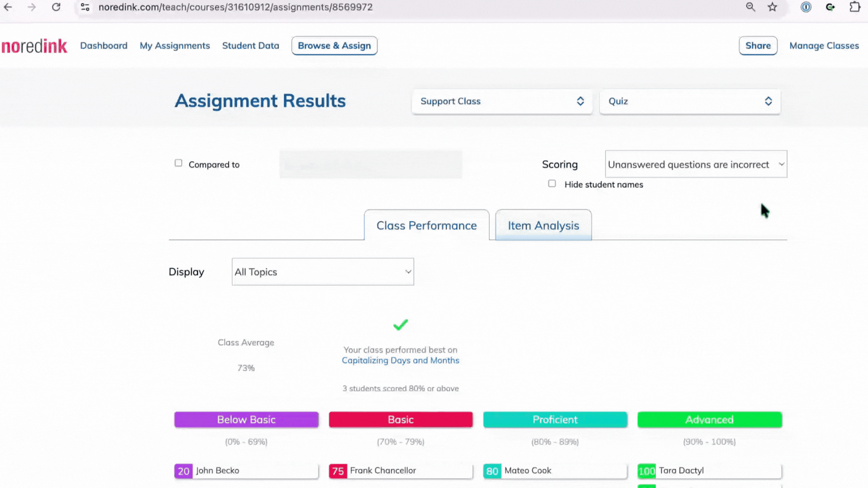Viewport: 868px width, 488px height.
Task: Check Hide student names box
Action: tap(552, 183)
